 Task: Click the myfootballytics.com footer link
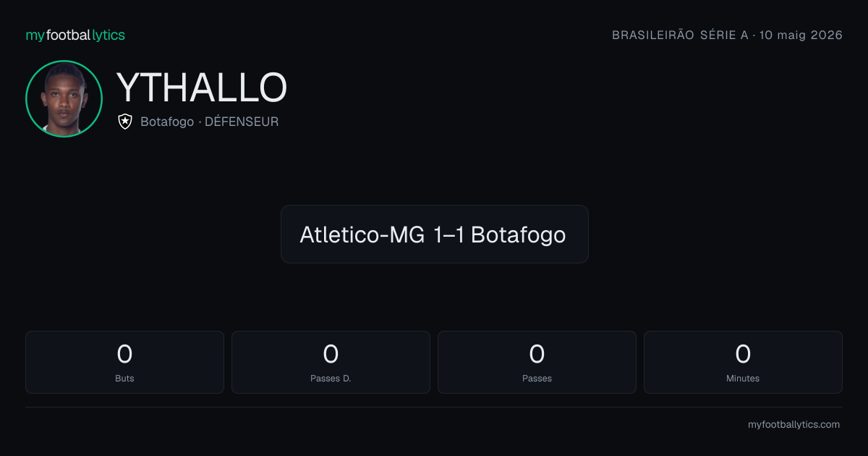click(x=794, y=425)
